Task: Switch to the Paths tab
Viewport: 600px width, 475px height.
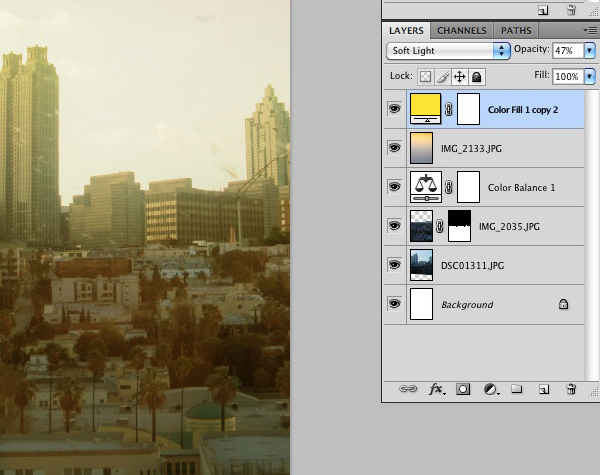Action: (516, 31)
